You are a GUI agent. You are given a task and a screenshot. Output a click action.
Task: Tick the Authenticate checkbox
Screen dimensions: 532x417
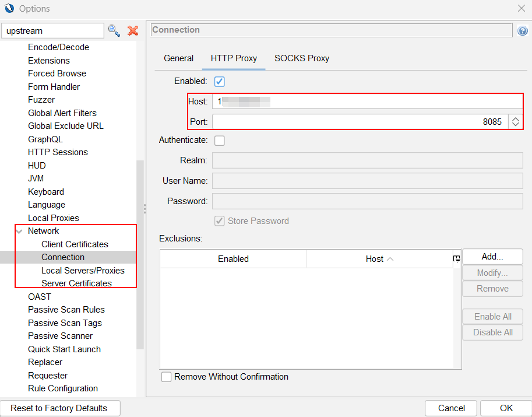click(219, 140)
